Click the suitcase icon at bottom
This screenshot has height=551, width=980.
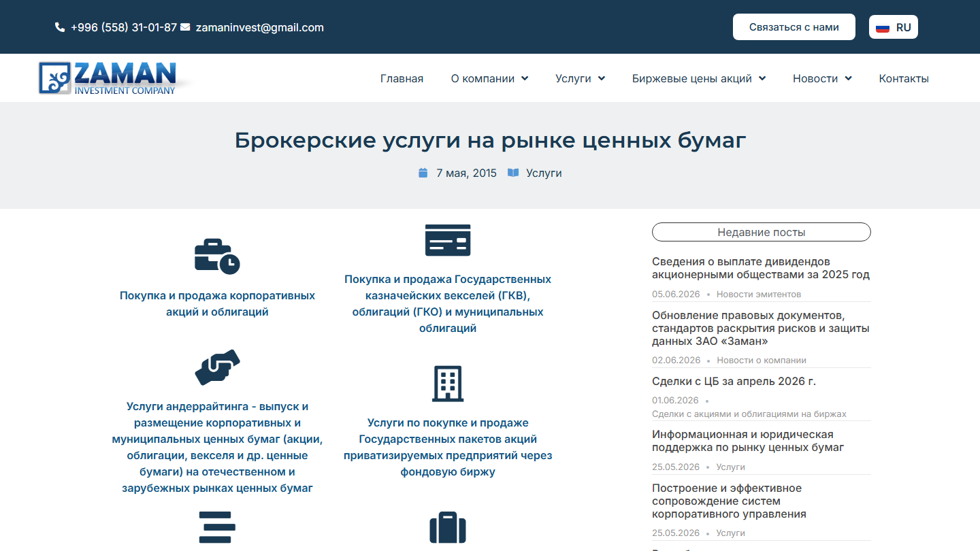(448, 528)
